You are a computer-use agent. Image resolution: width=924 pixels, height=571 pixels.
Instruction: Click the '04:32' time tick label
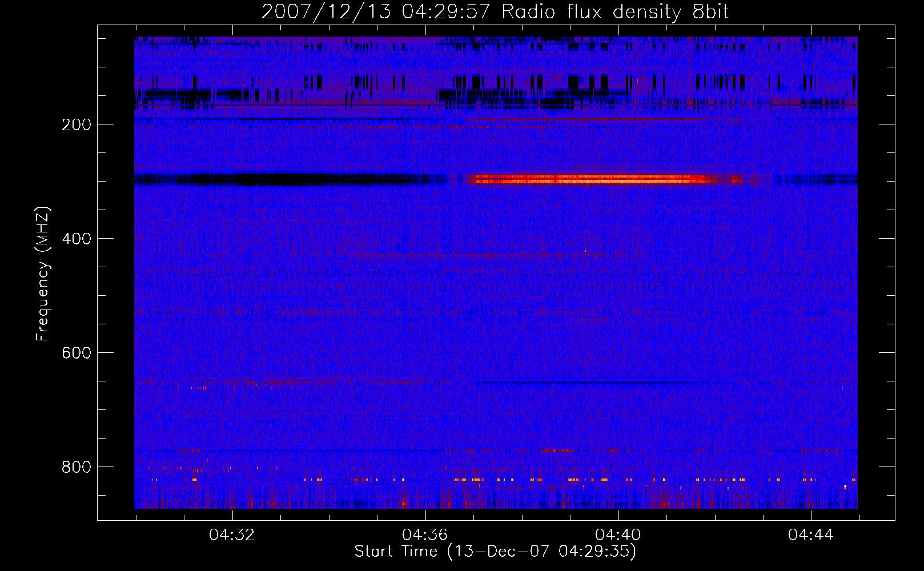coord(232,535)
